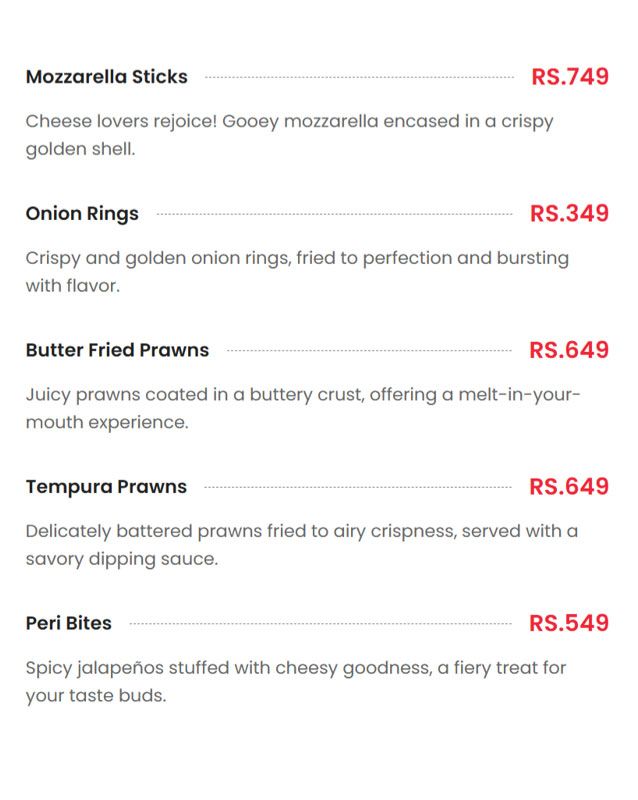
Task: Click dotted line beside Onion Rings
Action: click(x=334, y=214)
